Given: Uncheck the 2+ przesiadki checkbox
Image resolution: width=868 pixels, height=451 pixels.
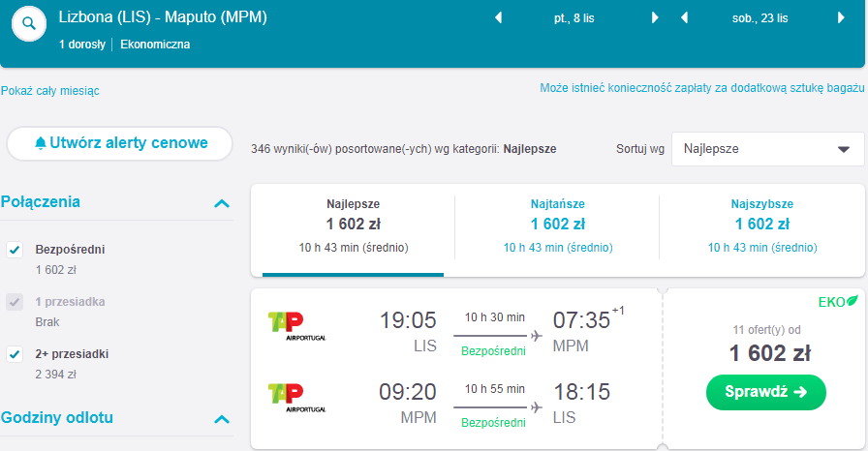Looking at the screenshot, I should 15,354.
